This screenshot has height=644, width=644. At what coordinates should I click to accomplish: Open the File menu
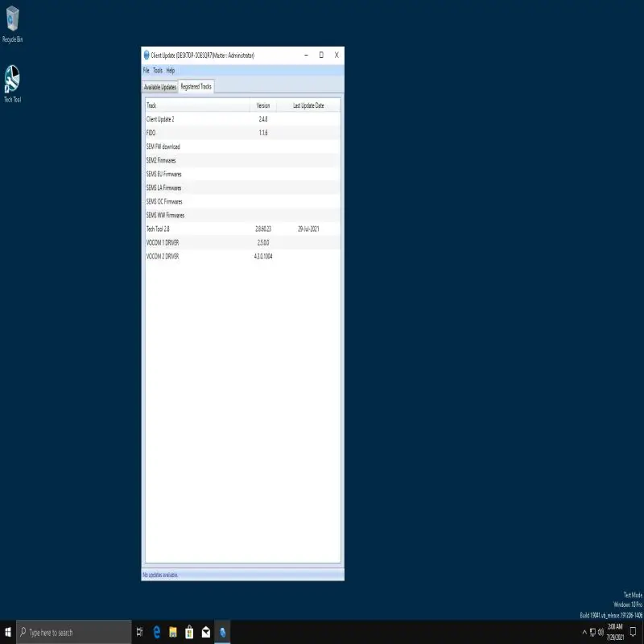pyautogui.click(x=146, y=70)
